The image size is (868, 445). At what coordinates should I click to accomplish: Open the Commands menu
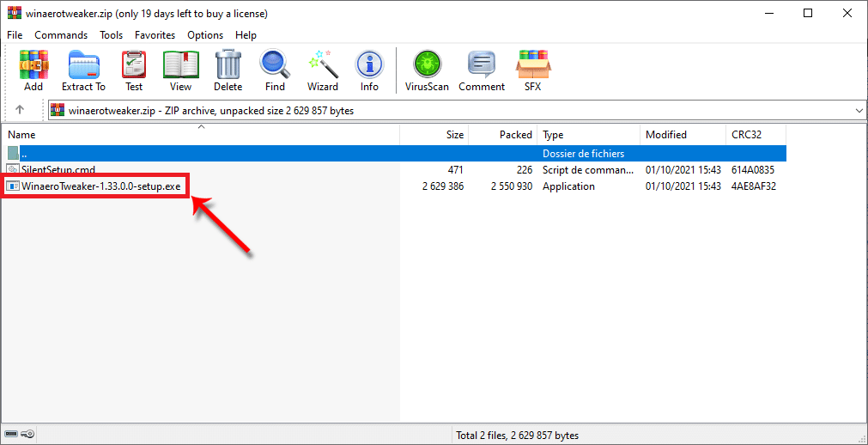[x=61, y=35]
